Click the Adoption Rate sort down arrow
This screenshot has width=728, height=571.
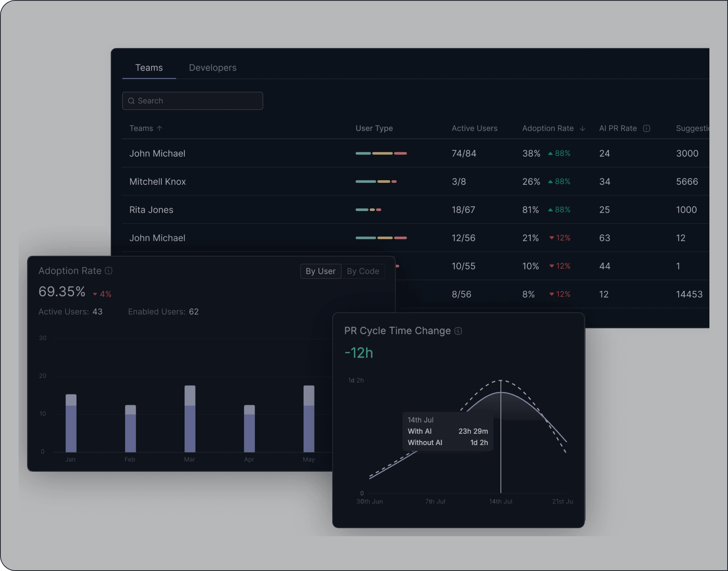[x=582, y=128]
